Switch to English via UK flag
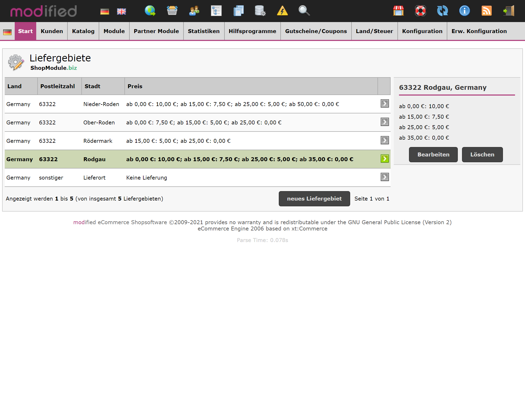 tap(121, 12)
